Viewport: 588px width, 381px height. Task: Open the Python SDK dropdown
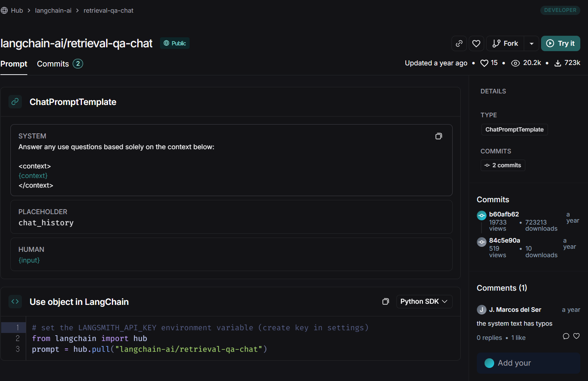point(424,301)
